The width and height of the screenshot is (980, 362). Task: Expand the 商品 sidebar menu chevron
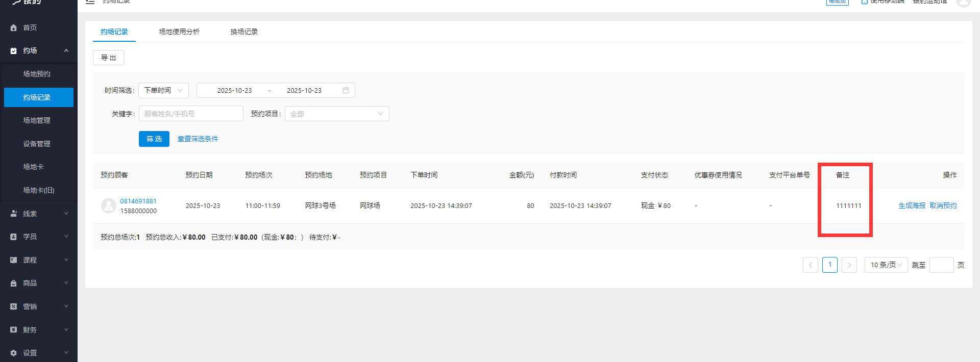(66, 283)
